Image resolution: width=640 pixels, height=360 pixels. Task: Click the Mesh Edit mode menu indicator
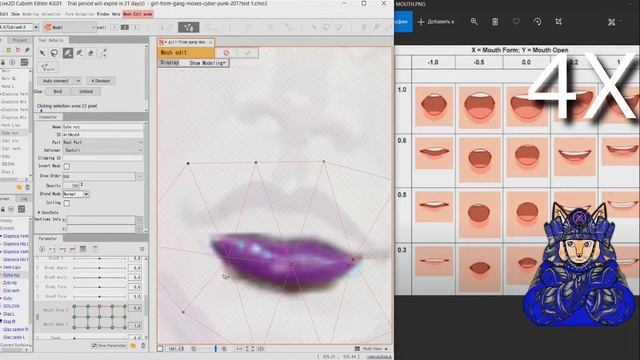click(138, 14)
